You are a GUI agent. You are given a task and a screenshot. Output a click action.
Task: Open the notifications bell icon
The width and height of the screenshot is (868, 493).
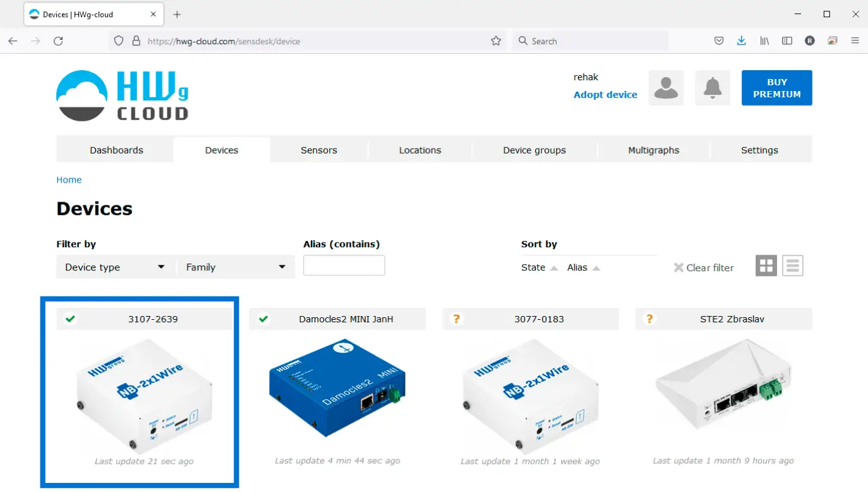coord(713,88)
